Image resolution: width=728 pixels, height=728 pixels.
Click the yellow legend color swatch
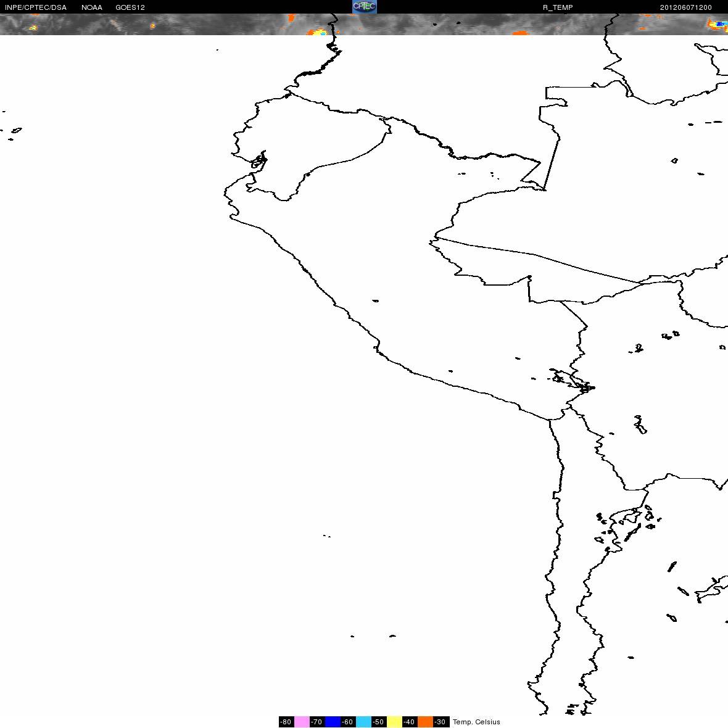pos(394,721)
